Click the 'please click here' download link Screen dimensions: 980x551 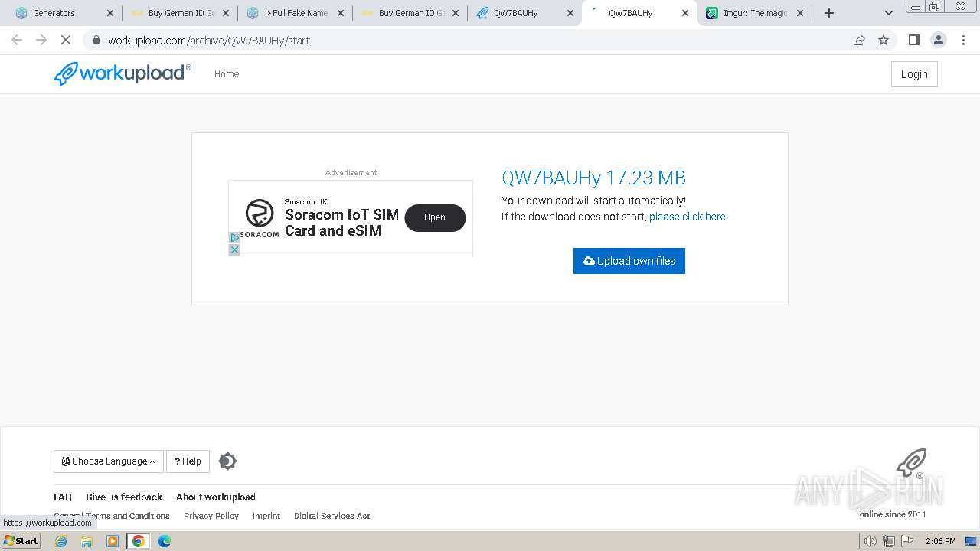tap(688, 217)
